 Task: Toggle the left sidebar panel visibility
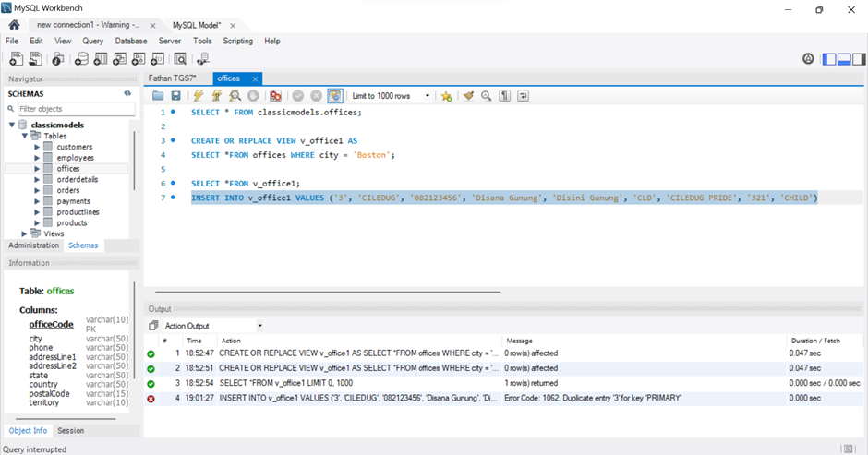click(x=829, y=59)
